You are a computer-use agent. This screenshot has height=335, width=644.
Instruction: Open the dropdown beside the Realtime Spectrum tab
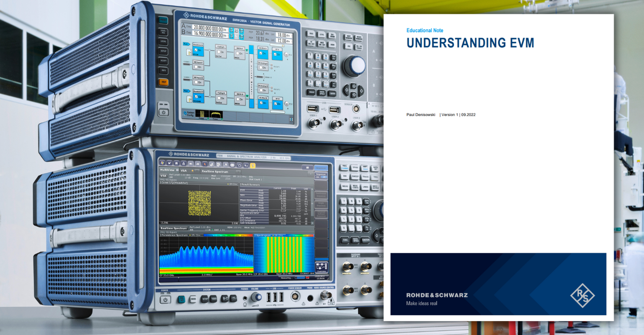(x=238, y=172)
